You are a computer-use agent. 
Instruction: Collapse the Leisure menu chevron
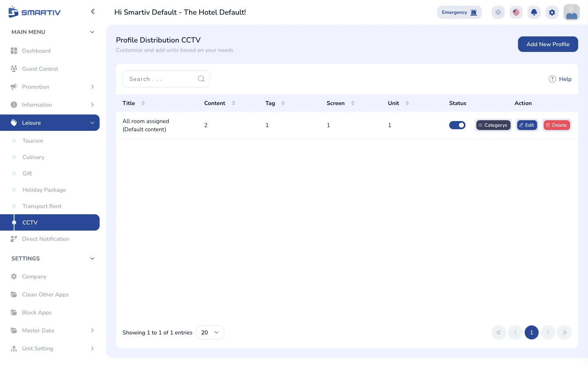92,123
